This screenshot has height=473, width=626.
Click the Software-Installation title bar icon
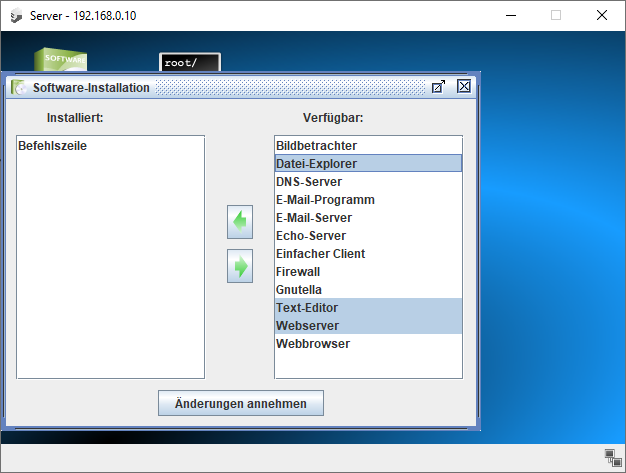tap(19, 87)
